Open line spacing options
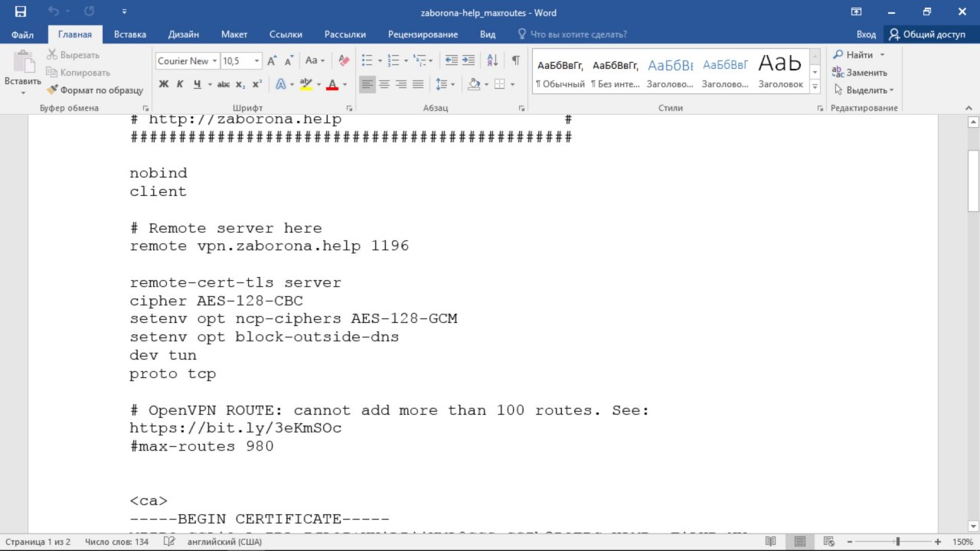 point(442,84)
